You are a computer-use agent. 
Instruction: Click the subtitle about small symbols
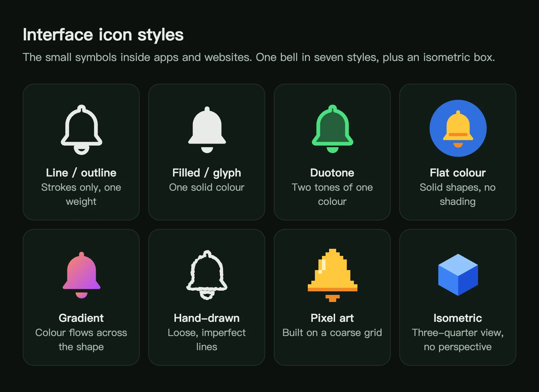(x=259, y=57)
